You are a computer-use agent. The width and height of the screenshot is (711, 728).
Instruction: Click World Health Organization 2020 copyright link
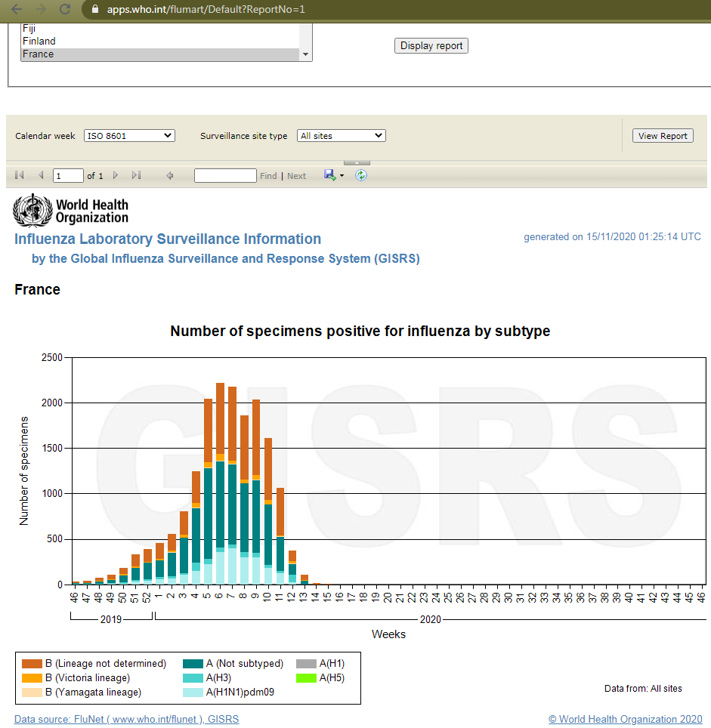625,720
